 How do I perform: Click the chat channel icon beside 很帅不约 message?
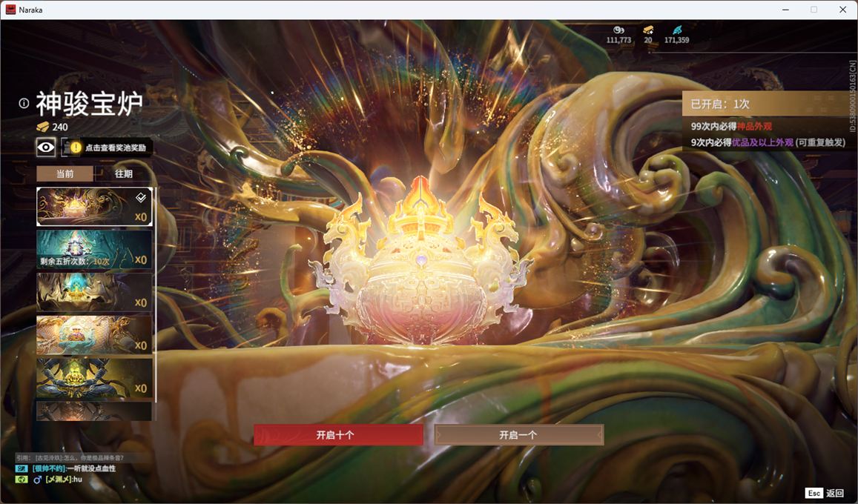22,468
